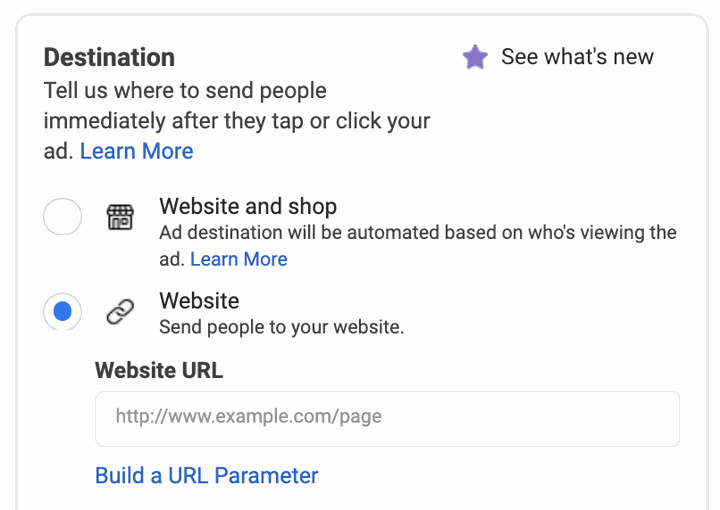Screen dimensions: 720x510
Task: Click the Website and shop option title
Action: 248,206
